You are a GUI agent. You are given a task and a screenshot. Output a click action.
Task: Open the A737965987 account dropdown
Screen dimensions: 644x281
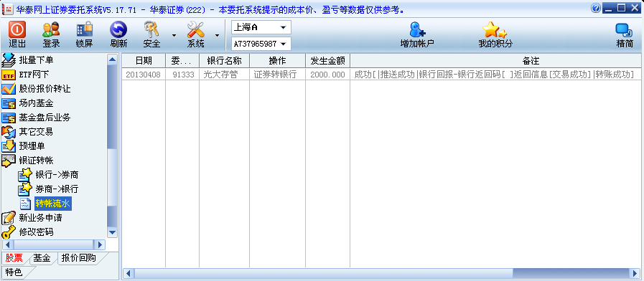[x=261, y=44]
